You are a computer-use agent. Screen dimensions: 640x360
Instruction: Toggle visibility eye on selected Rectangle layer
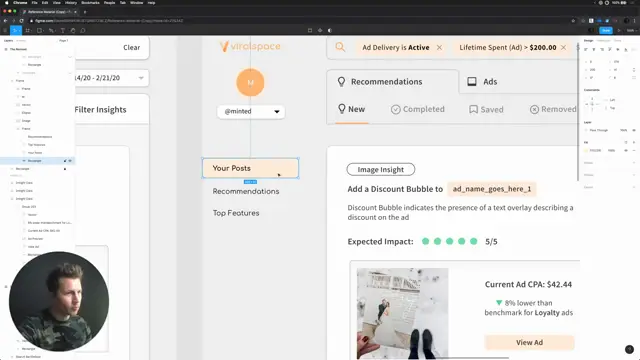(x=70, y=161)
